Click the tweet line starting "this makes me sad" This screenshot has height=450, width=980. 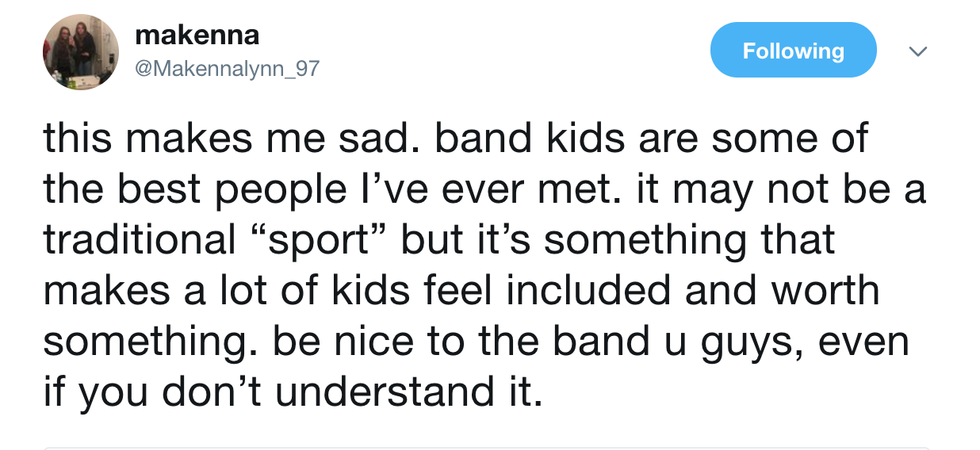(455, 139)
